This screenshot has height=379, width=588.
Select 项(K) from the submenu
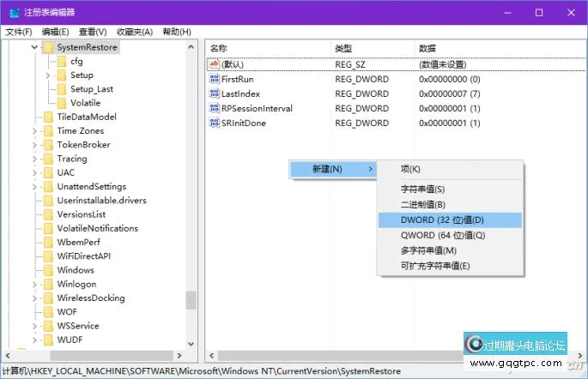(x=450, y=169)
